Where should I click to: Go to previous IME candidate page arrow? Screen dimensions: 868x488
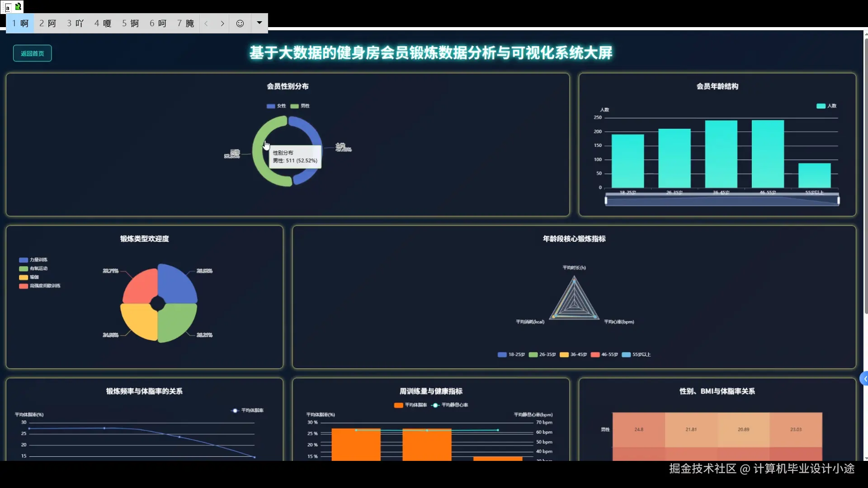[x=206, y=23]
